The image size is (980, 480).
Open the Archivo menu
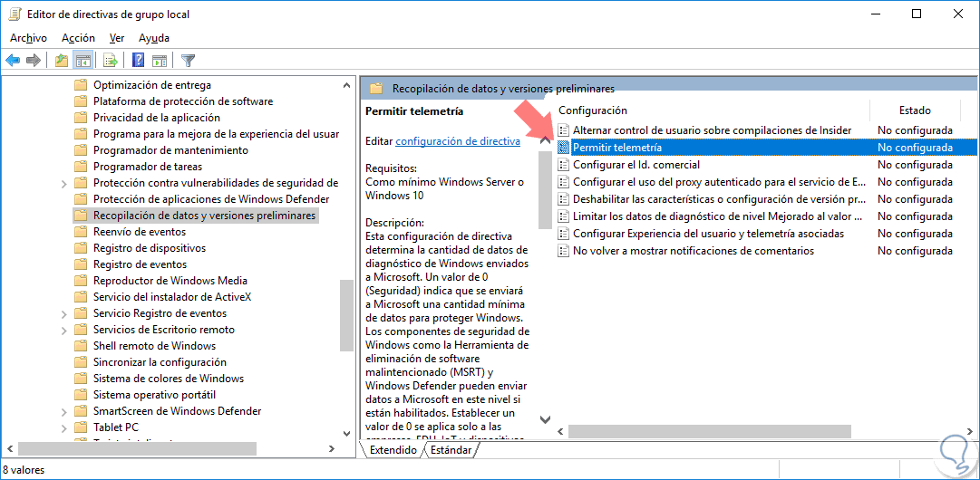tap(28, 38)
